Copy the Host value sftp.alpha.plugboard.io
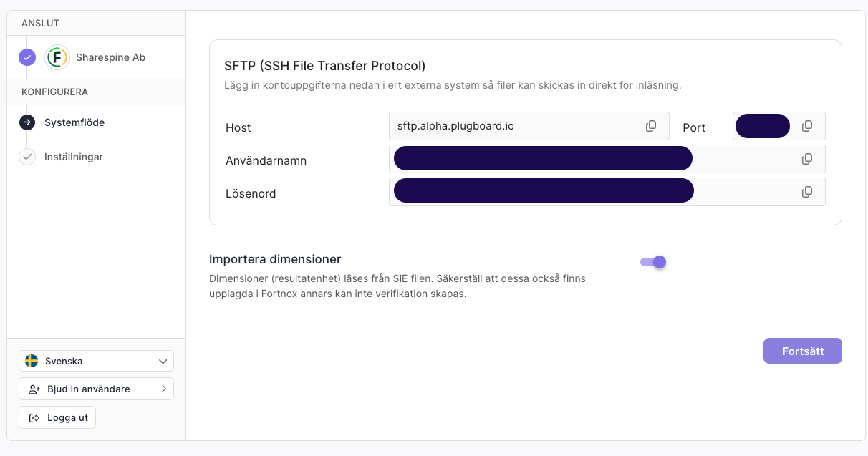 coord(651,126)
